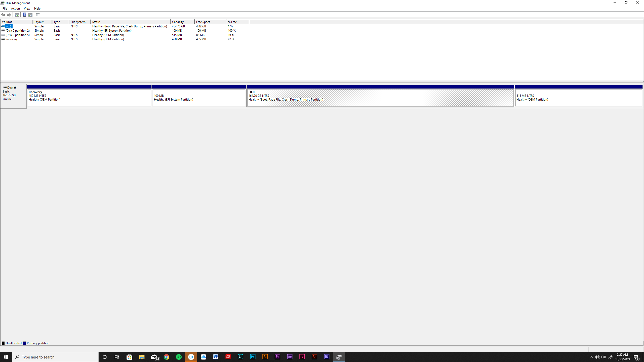Toggle the console tree pane visibility

(16, 15)
